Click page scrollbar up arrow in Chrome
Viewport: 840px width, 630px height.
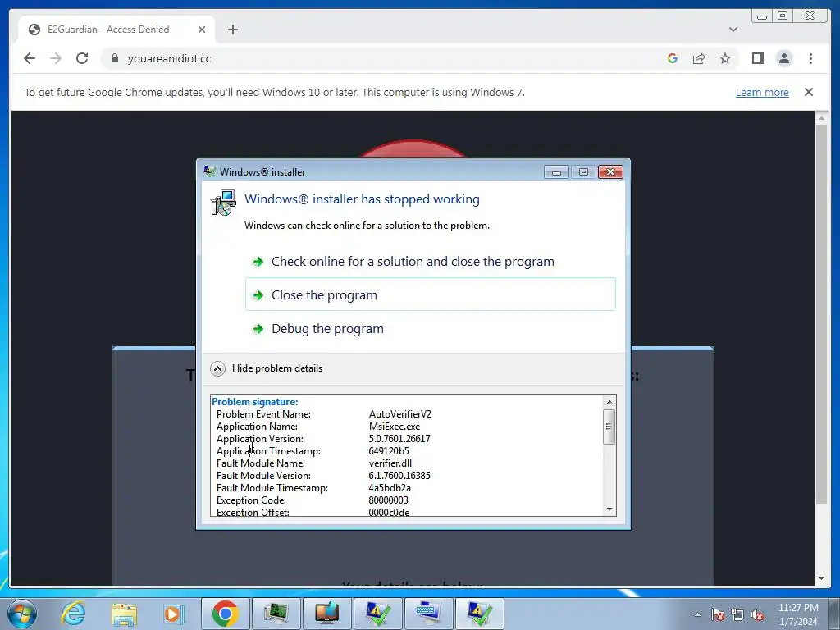821,118
